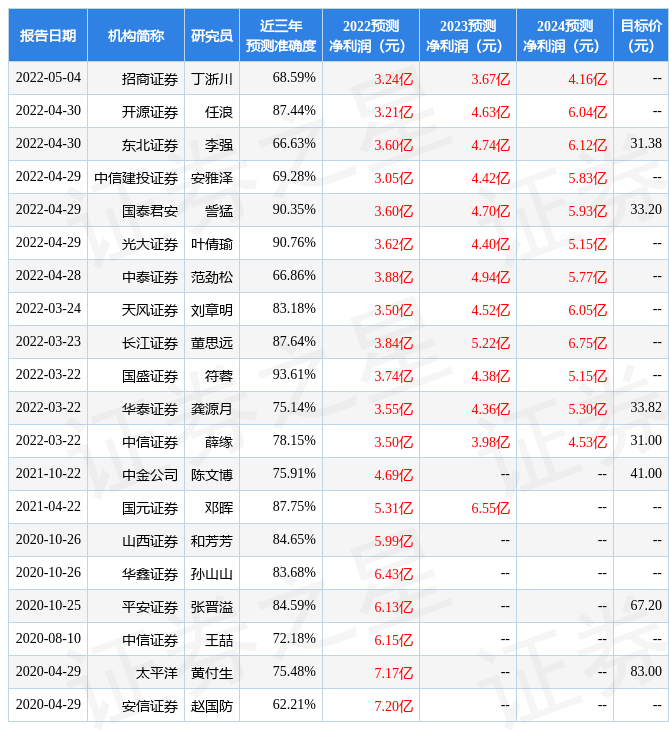Image resolution: width=669 pixels, height=730 pixels.
Task: Click researcher name 和芳芳
Action: 212,541
